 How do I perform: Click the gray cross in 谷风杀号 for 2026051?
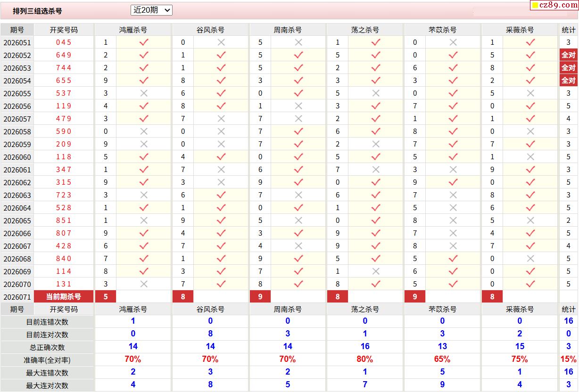pos(221,42)
